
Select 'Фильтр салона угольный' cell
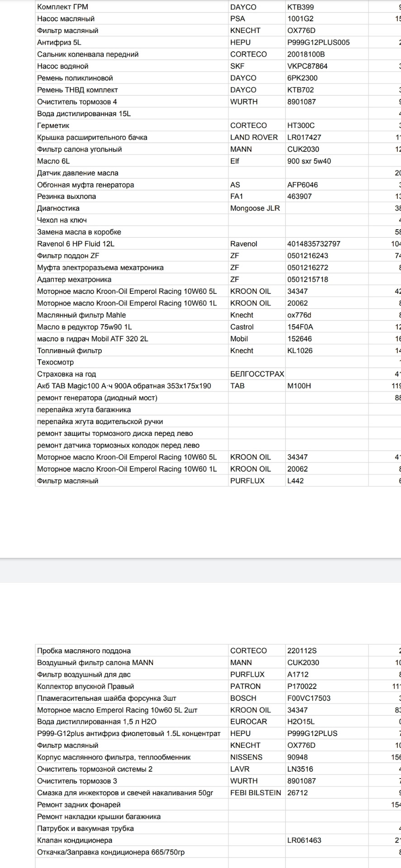pyautogui.click(x=132, y=149)
